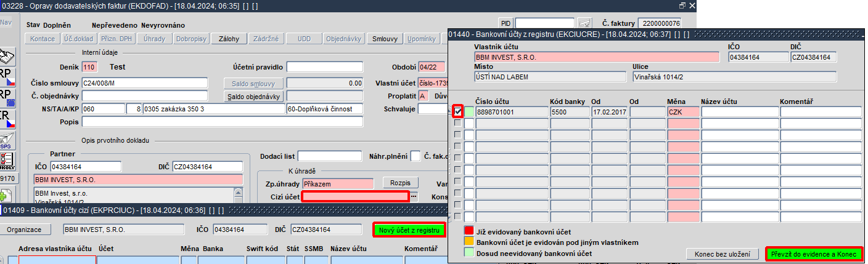Click the top sidebar icon below Nav

(7, 57)
